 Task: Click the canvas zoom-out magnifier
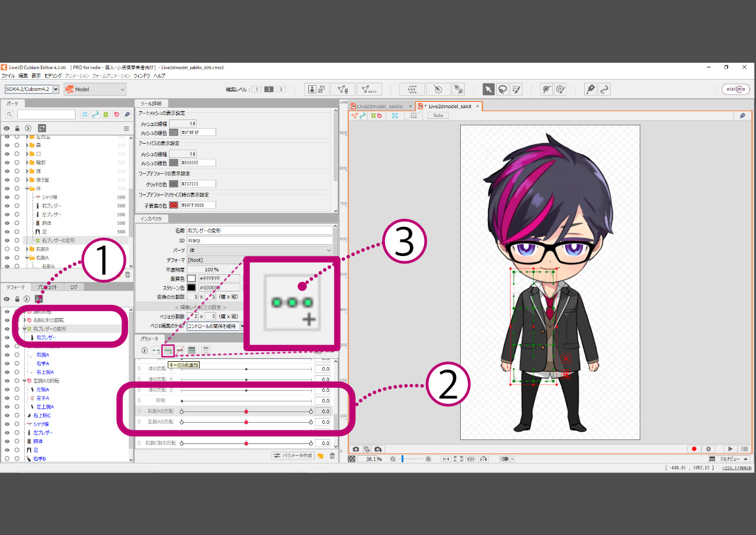point(393,459)
